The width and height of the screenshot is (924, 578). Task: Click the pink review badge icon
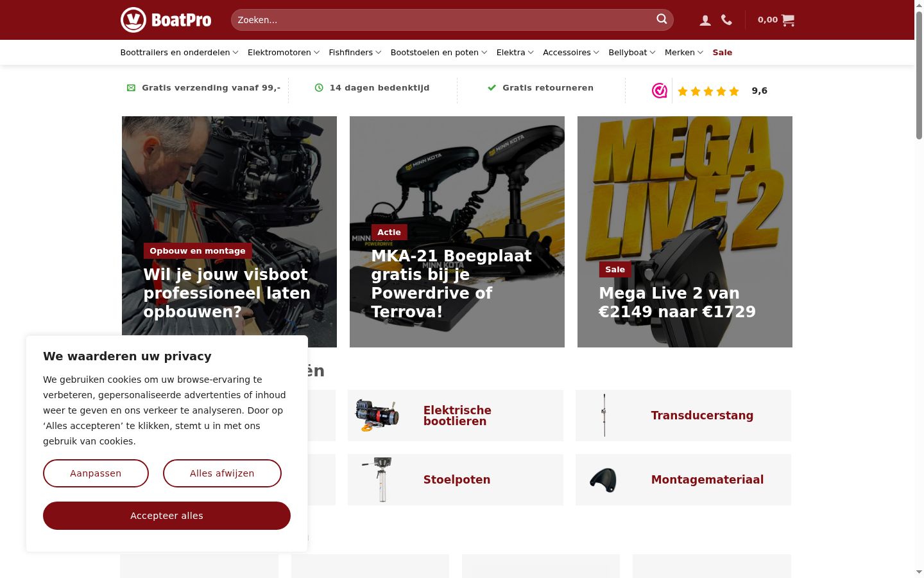[x=659, y=91]
